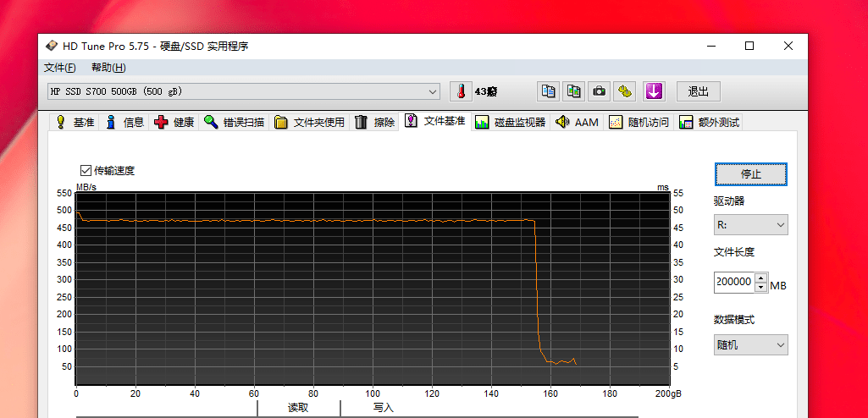Click the camera save-screenshot icon

599,91
